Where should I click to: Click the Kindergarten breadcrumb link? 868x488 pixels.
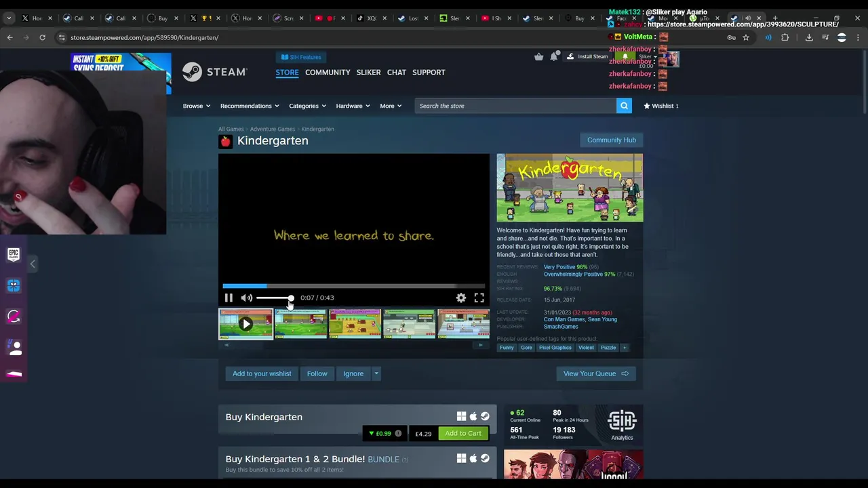click(x=317, y=129)
